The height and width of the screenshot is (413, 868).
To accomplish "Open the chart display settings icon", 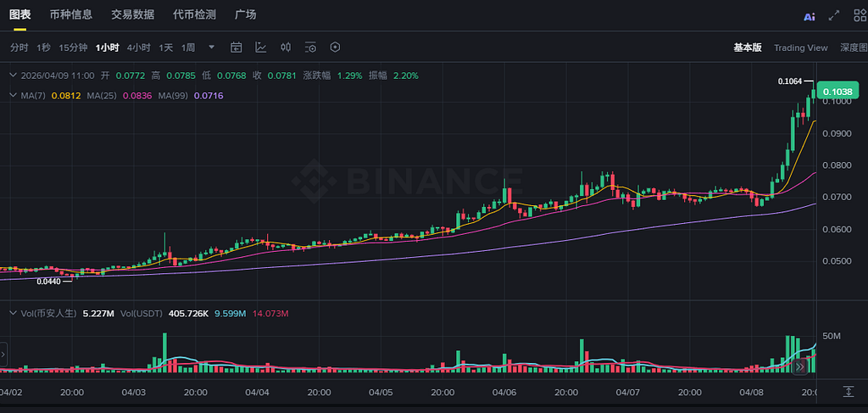I will tap(310, 47).
